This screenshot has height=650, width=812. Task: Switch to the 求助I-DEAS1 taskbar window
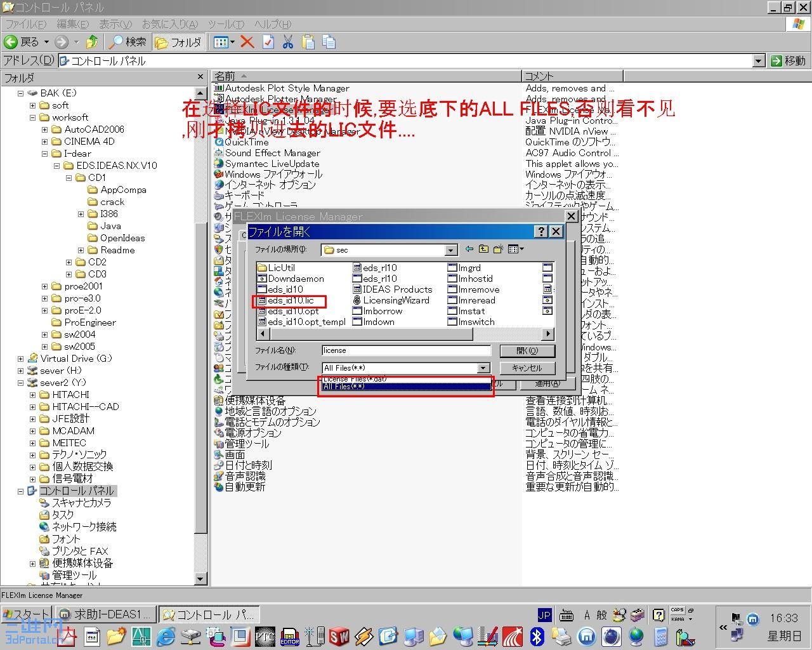[x=105, y=614]
